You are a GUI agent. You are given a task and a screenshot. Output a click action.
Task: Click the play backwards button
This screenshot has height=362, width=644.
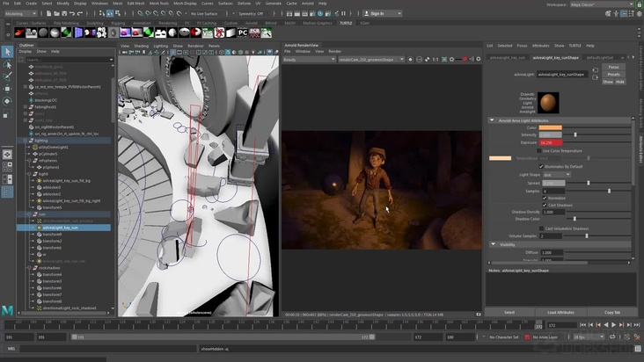pyautogui.click(x=606, y=325)
